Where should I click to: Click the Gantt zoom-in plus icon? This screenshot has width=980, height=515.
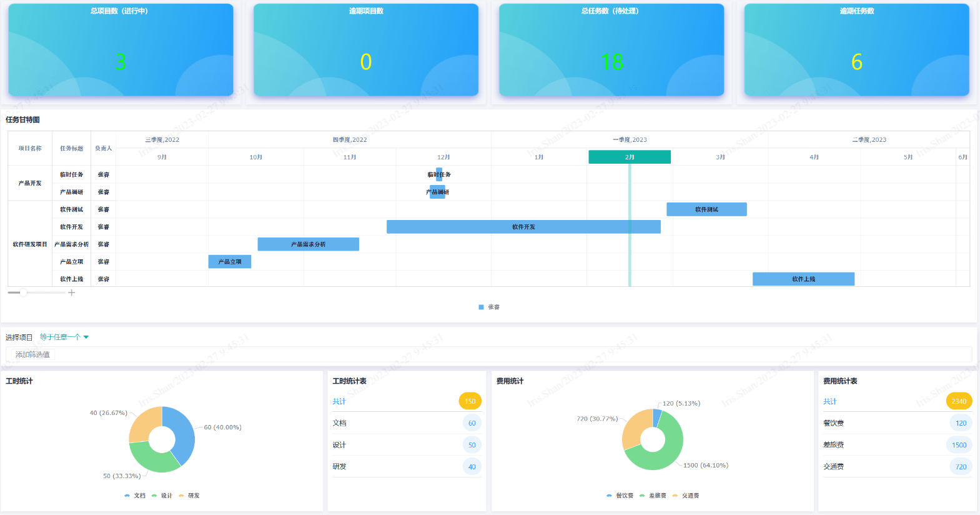pyautogui.click(x=71, y=292)
